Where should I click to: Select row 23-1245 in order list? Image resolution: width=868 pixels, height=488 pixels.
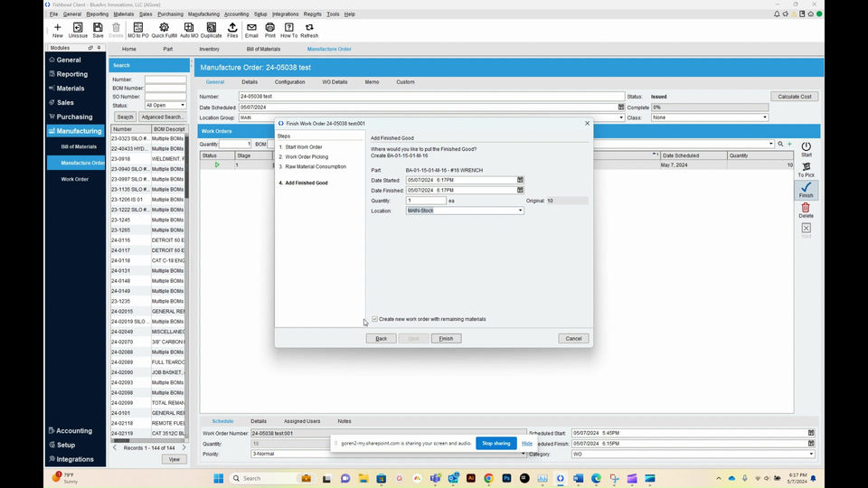(147, 220)
